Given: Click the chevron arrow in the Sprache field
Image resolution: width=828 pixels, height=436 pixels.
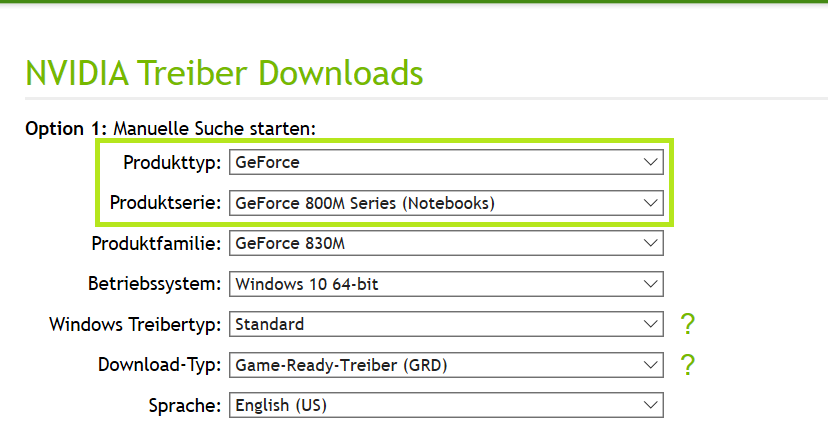Looking at the screenshot, I should pos(650,405).
